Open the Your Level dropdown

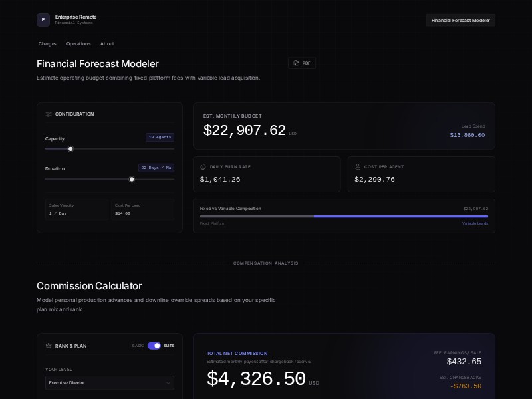[109, 383]
